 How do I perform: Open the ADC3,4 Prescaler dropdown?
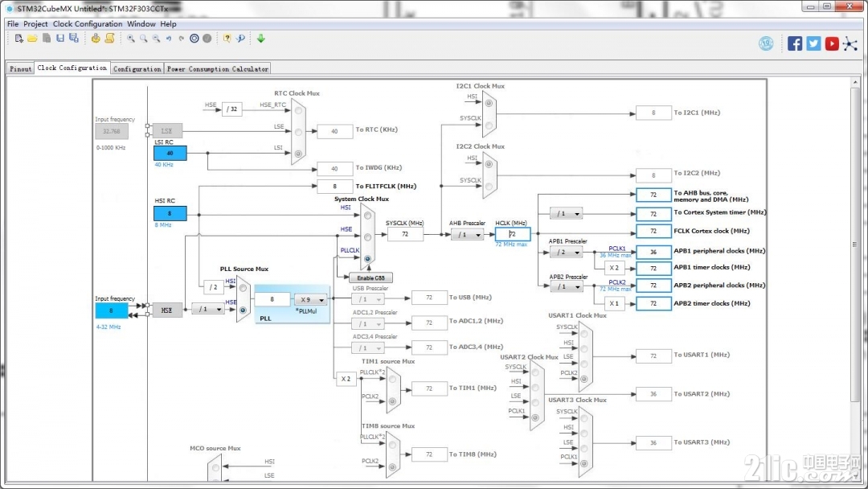(367, 347)
